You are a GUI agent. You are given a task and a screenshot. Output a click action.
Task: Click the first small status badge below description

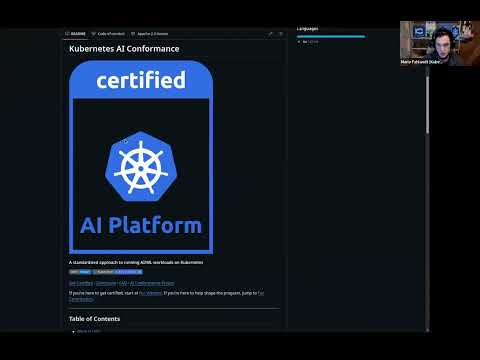[x=80, y=272]
